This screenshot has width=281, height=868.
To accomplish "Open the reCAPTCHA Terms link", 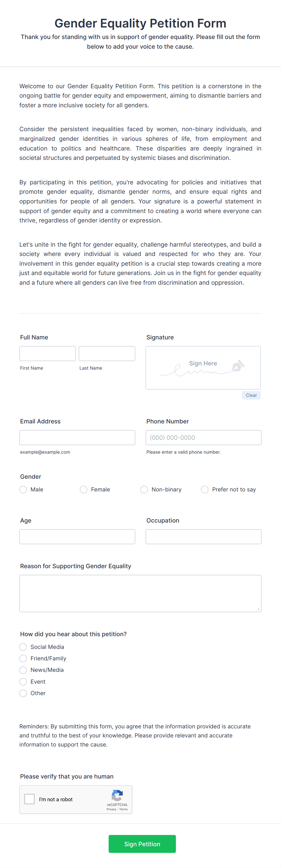I will point(123,809).
